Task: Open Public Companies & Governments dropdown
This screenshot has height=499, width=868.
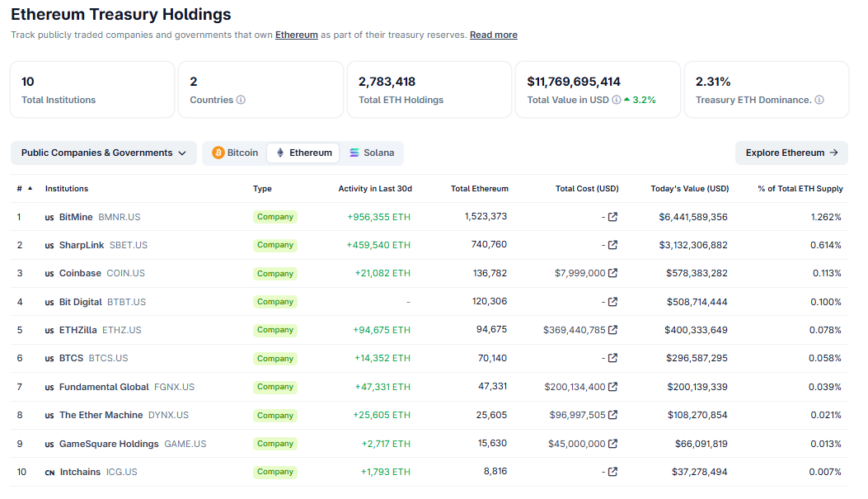Action: click(104, 153)
